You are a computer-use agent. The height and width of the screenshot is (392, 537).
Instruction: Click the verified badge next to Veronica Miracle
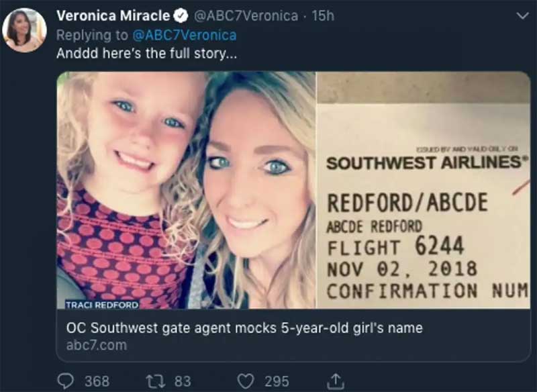[x=181, y=15]
